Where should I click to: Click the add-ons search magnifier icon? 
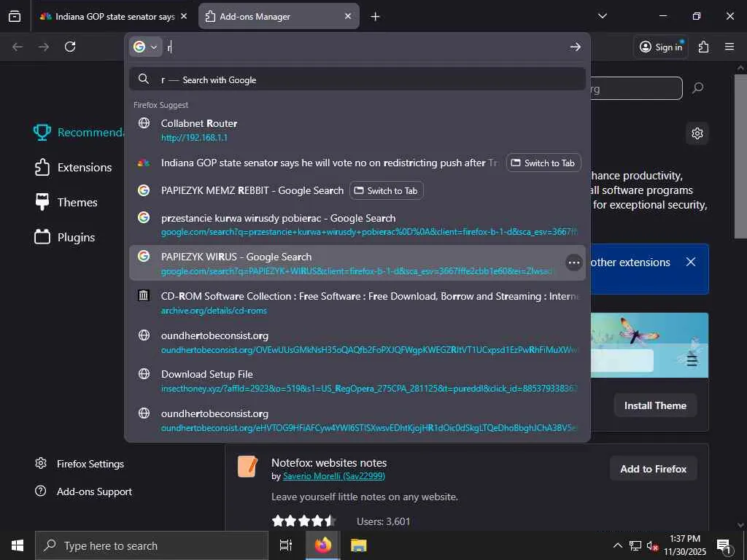click(697, 87)
